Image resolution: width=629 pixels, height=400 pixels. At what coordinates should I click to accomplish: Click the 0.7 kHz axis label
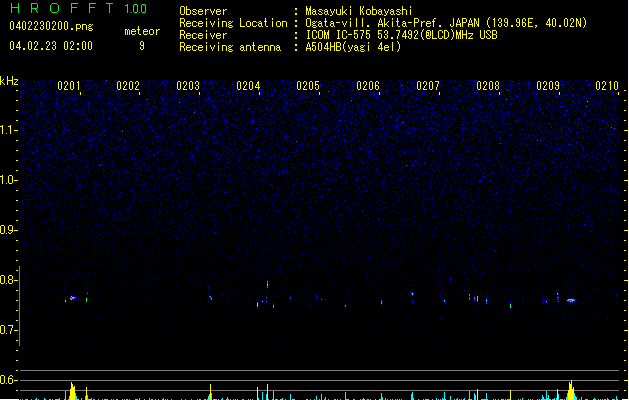pos(8,330)
